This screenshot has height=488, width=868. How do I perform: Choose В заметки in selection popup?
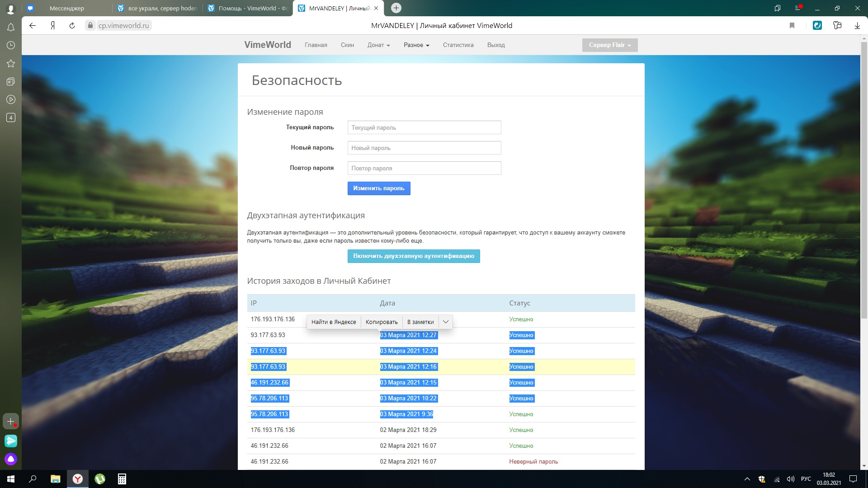point(420,322)
